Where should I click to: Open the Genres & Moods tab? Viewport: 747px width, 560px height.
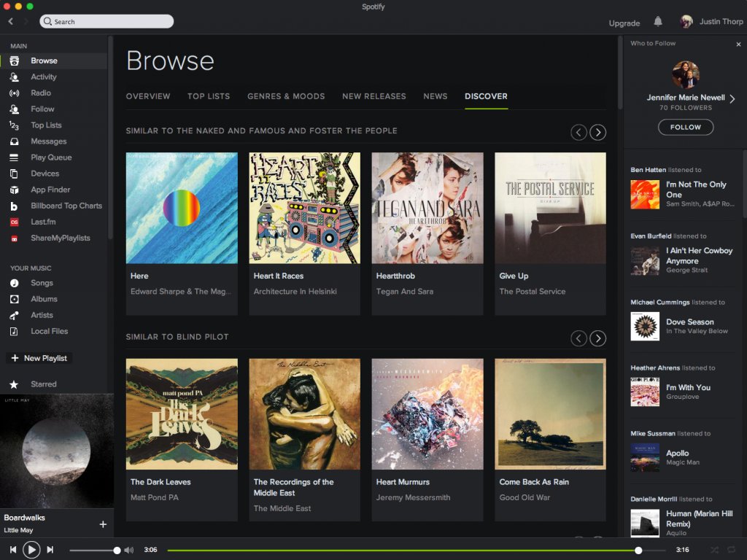click(287, 96)
